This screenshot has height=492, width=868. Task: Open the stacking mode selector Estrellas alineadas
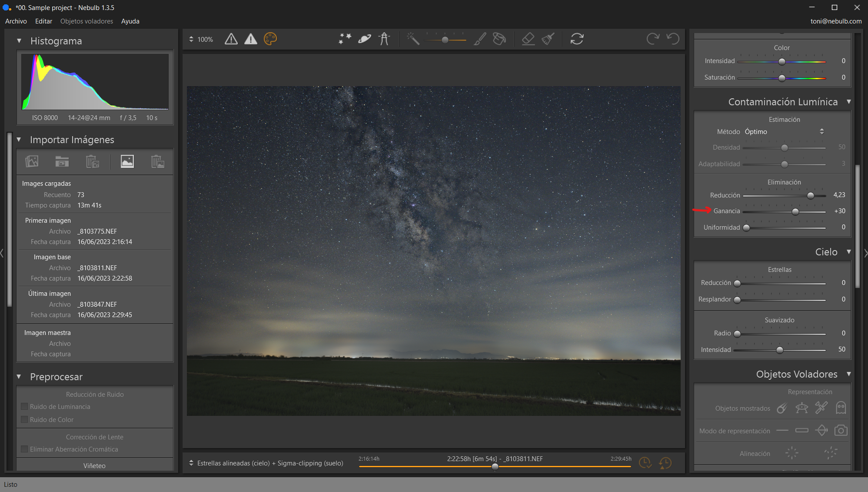[266, 463]
